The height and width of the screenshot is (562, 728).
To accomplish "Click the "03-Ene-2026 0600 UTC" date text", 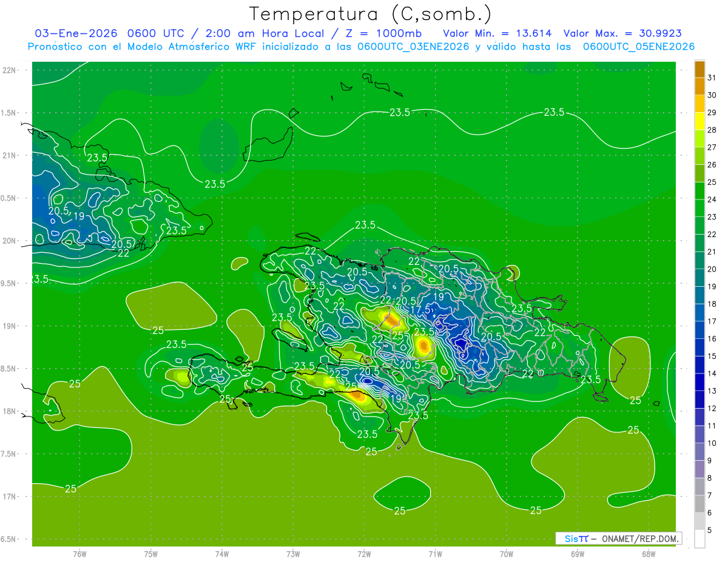I will (x=106, y=33).
